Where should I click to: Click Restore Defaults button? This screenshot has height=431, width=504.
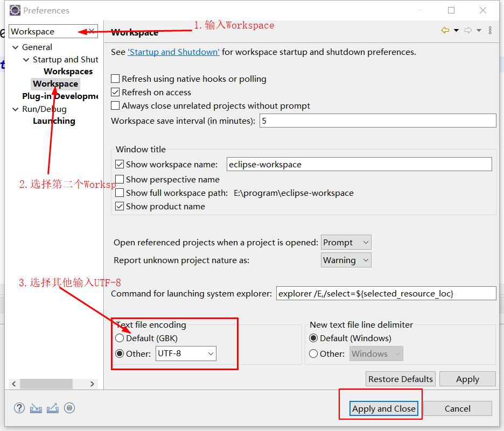tap(401, 379)
